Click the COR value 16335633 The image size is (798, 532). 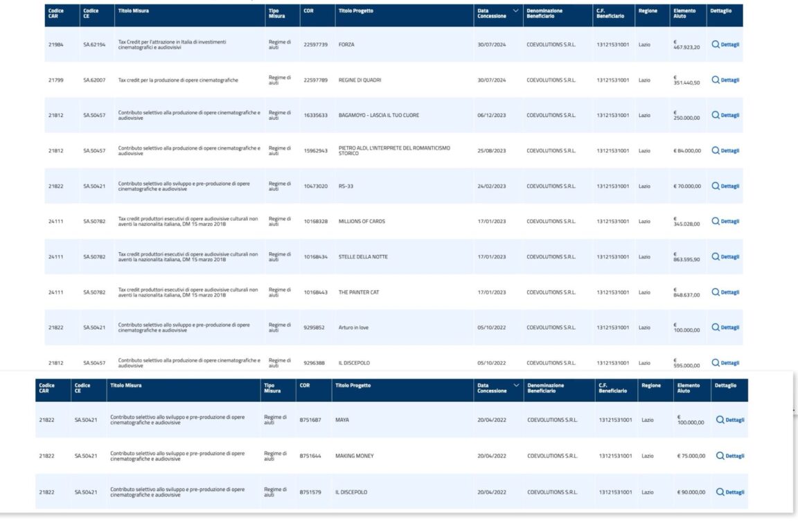(x=316, y=115)
